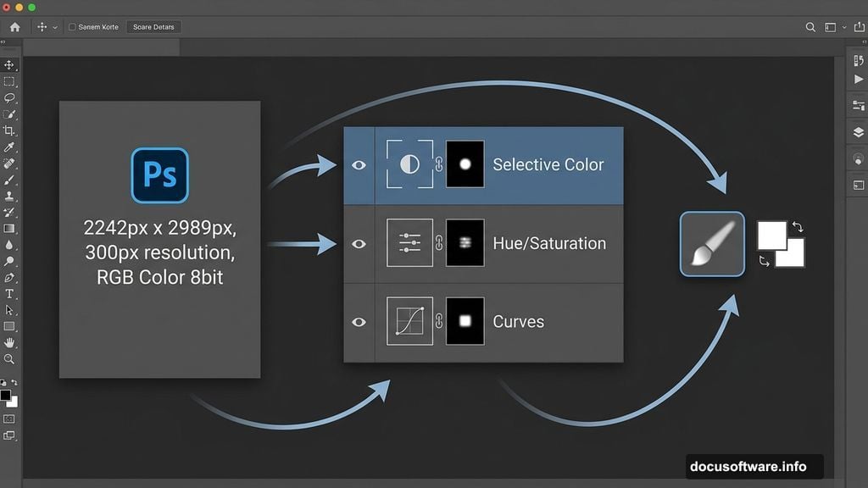Select the Lasso tool

(9, 97)
